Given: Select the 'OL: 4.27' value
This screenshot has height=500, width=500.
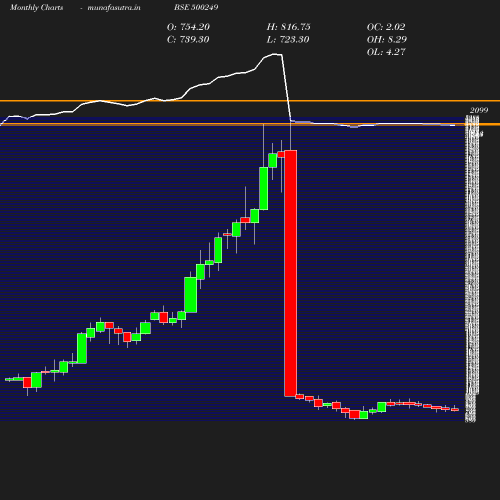Looking at the screenshot, I should coord(386,52).
